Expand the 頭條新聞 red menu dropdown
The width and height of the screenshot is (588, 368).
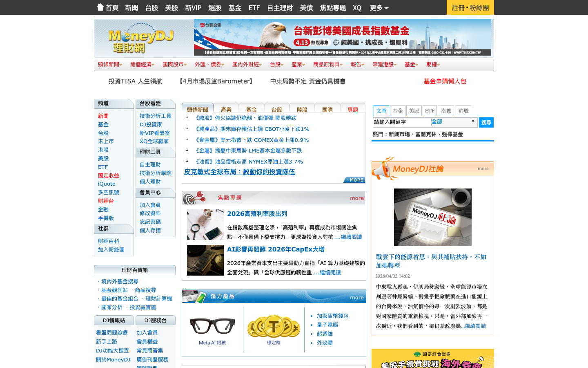[x=110, y=65]
